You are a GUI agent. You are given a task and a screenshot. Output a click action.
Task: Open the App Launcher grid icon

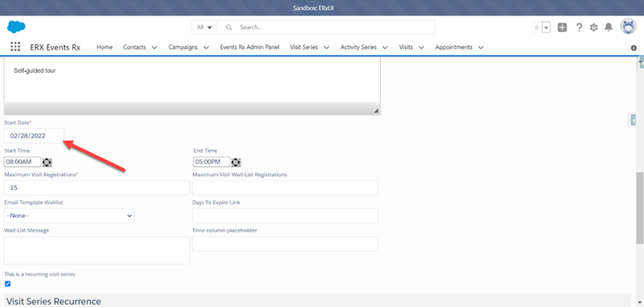[x=16, y=47]
